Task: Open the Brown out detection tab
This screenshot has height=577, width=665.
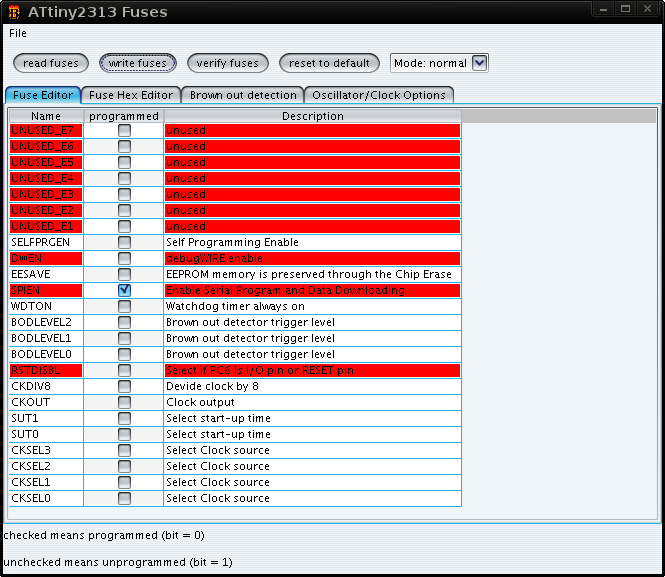Action: [x=243, y=95]
